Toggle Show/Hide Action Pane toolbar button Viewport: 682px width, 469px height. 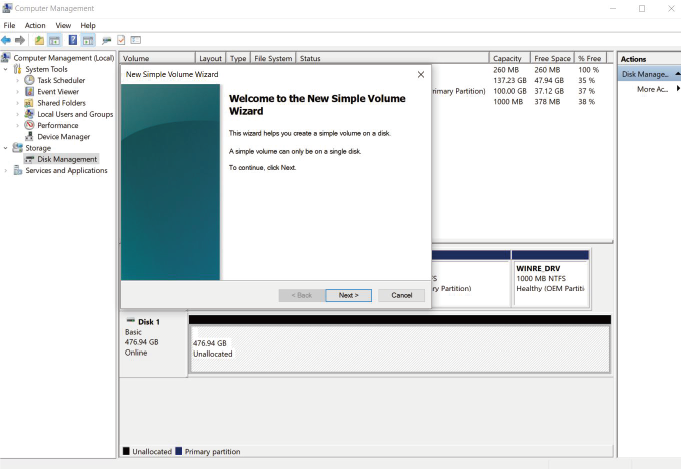[88, 40]
